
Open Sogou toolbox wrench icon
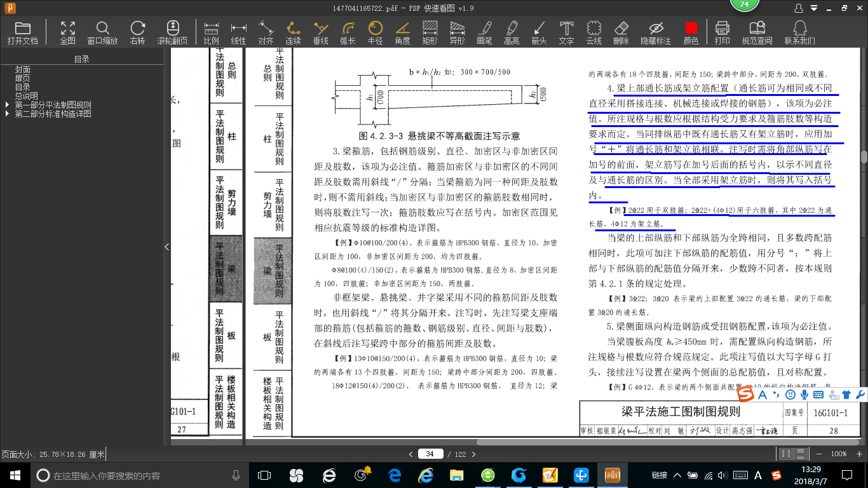click(860, 395)
